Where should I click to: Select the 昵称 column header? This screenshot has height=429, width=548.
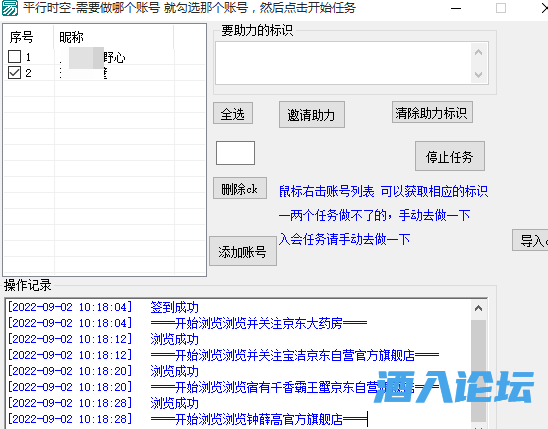113,37
